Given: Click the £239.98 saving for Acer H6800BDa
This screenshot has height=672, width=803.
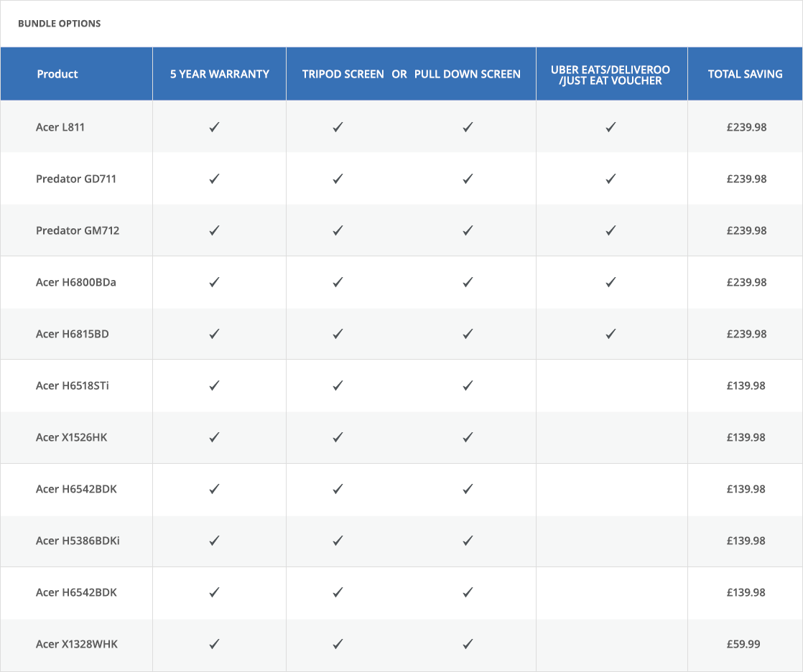Looking at the screenshot, I should (x=747, y=282).
